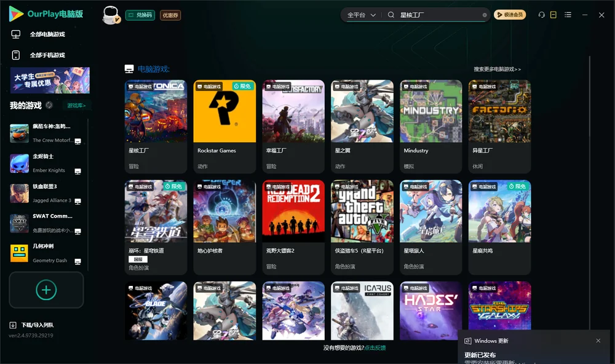Click 限免 badge on 星穹铁道 card
Viewport: 615px width, 364px height.
coord(174,186)
